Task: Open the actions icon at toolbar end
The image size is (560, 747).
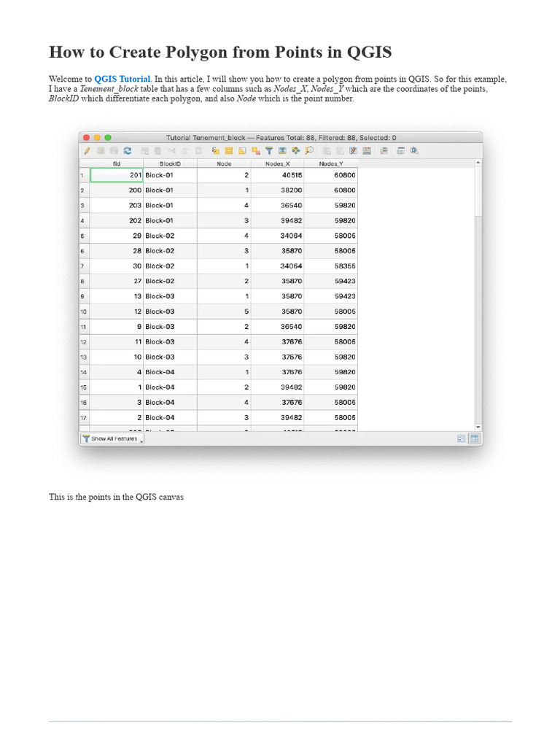Action: coord(414,150)
